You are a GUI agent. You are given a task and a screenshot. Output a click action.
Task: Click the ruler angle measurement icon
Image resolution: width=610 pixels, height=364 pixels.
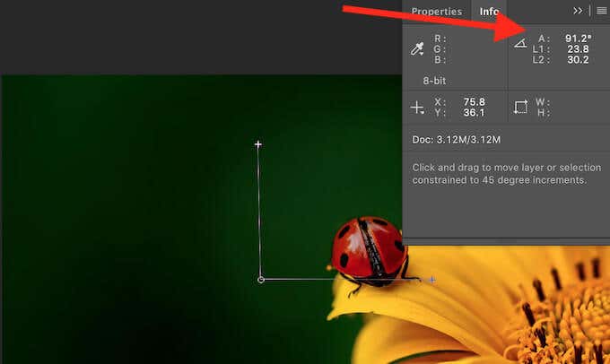pos(520,43)
